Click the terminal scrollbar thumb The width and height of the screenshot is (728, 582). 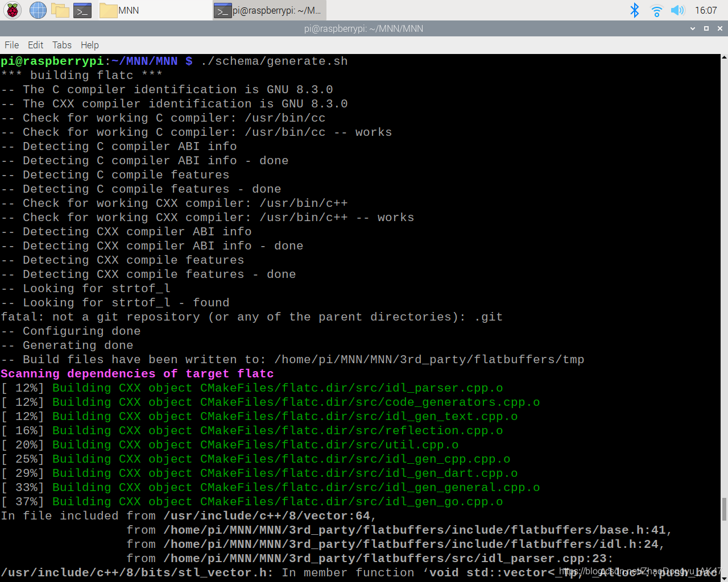click(x=724, y=509)
